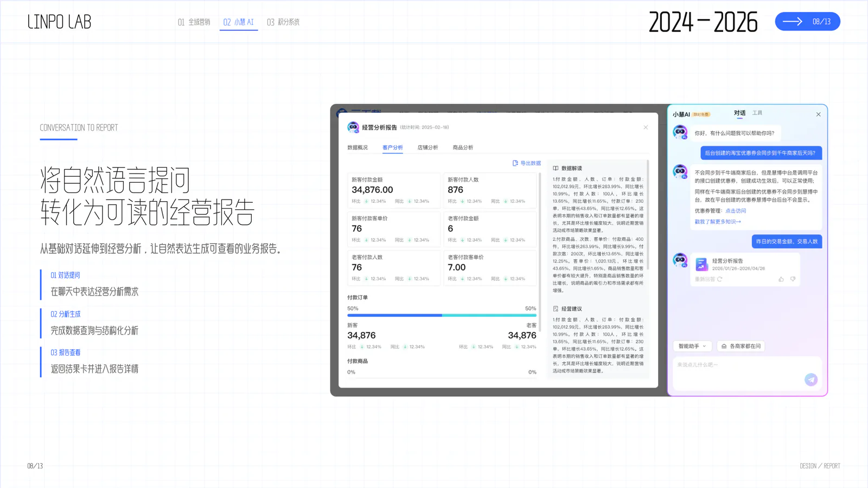Select the 商品分析 tab
Image resolution: width=868 pixels, height=488 pixels.
point(463,147)
